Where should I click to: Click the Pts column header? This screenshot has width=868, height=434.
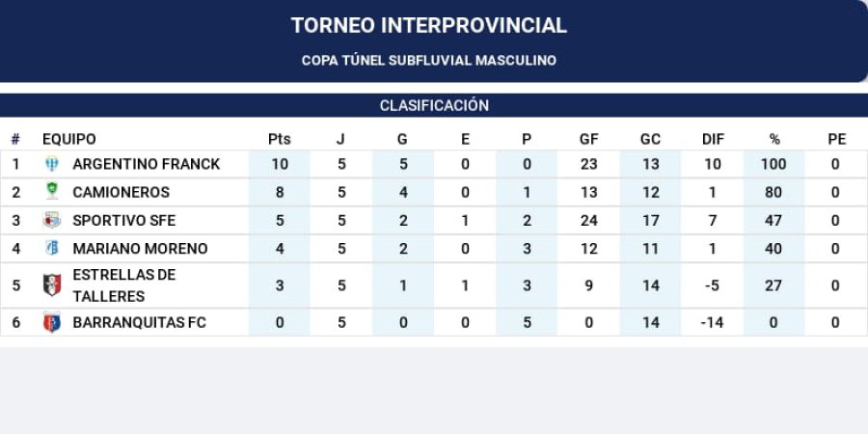pos(279,139)
